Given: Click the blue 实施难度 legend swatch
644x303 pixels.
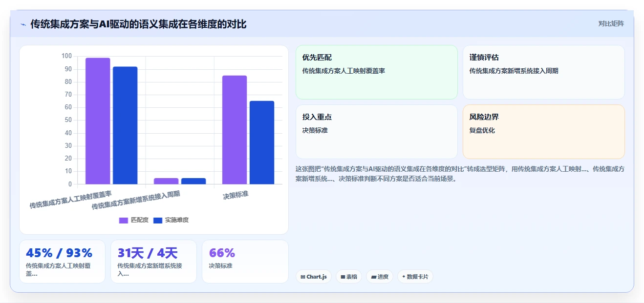Looking at the screenshot, I should [x=158, y=221].
